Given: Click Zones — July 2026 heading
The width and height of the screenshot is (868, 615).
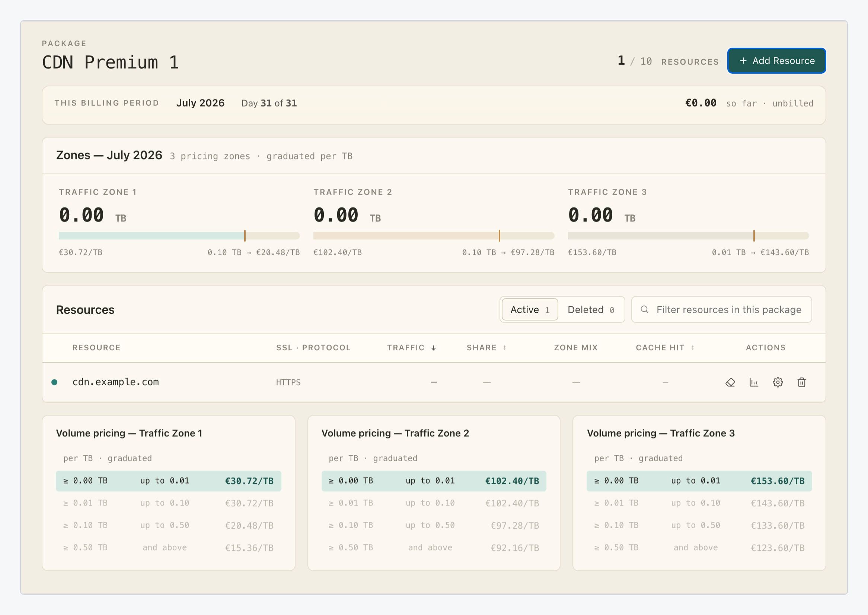Looking at the screenshot, I should [109, 155].
